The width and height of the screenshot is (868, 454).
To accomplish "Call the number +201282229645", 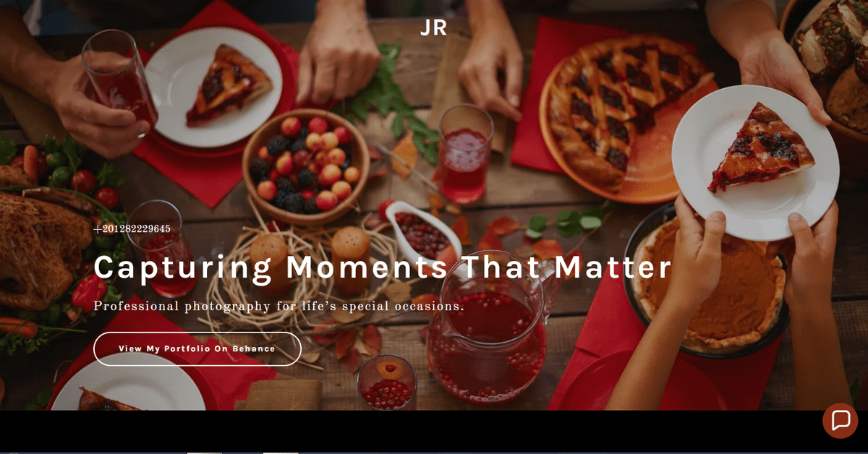I will pyautogui.click(x=132, y=229).
